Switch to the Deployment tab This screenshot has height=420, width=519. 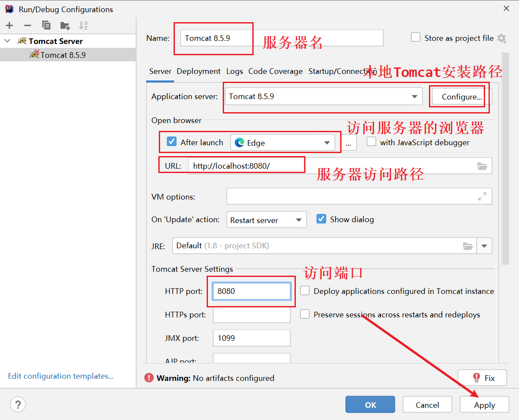[199, 71]
